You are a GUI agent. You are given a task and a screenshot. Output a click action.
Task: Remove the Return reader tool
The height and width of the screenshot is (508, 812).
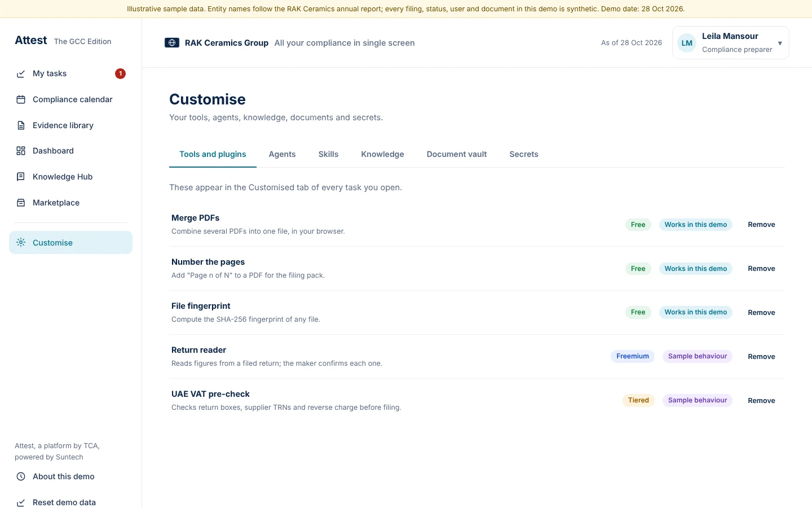click(x=761, y=357)
